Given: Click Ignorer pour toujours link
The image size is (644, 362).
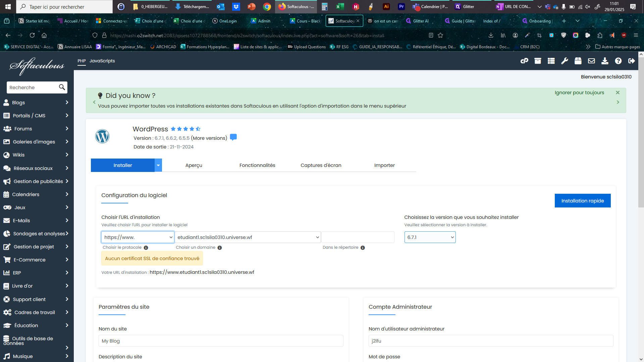Looking at the screenshot, I should pos(579,93).
